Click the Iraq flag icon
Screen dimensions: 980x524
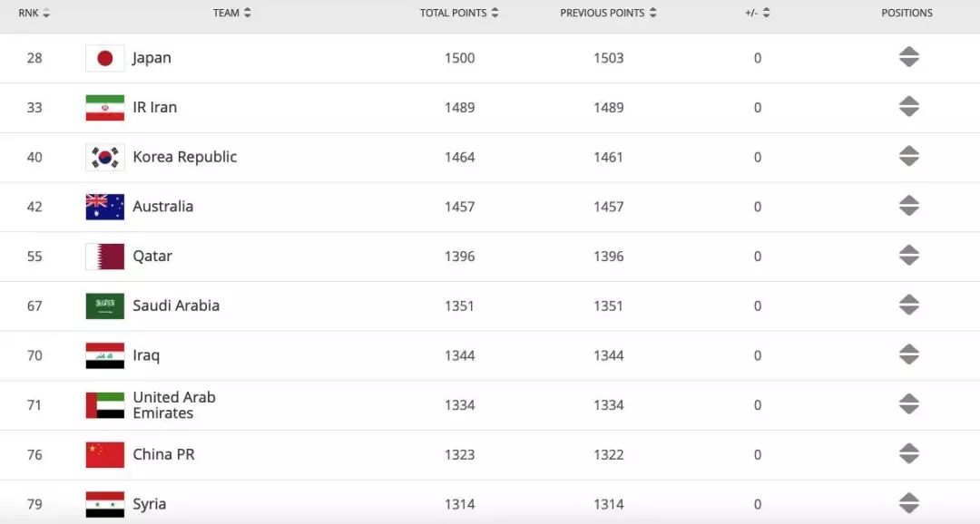[x=105, y=355]
